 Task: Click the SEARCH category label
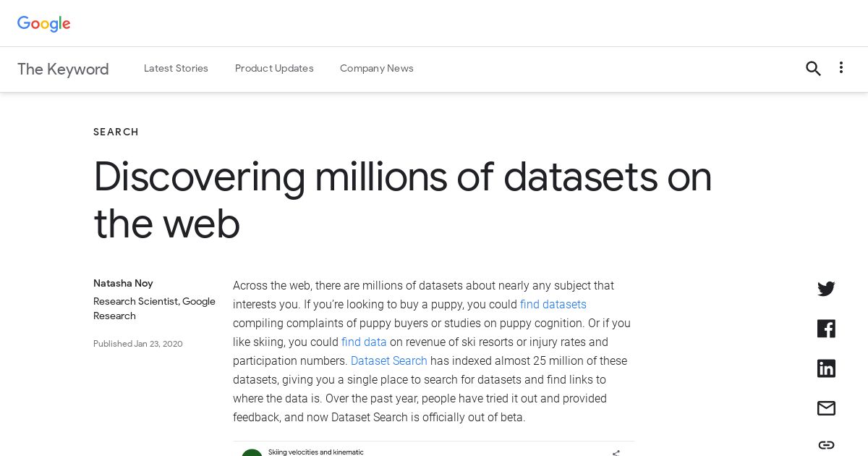pyautogui.click(x=116, y=132)
